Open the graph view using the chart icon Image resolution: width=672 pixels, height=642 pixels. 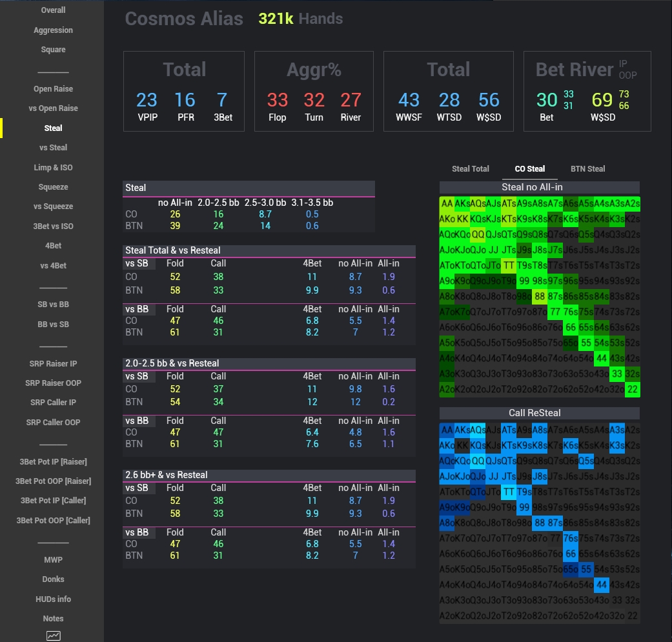[x=54, y=636]
